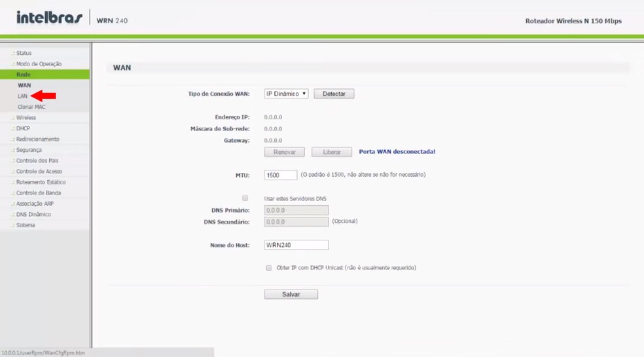Click Roteador Wireless N 150 Mbps text

tap(573, 20)
